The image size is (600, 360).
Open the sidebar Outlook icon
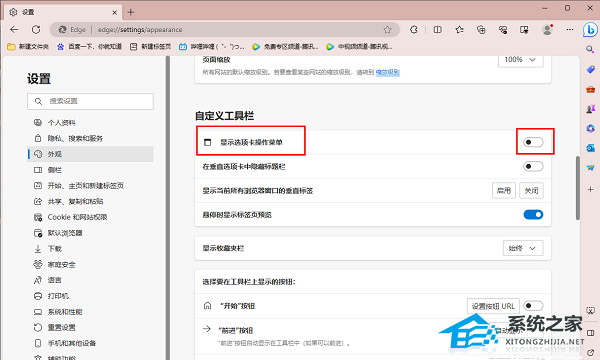point(590,148)
